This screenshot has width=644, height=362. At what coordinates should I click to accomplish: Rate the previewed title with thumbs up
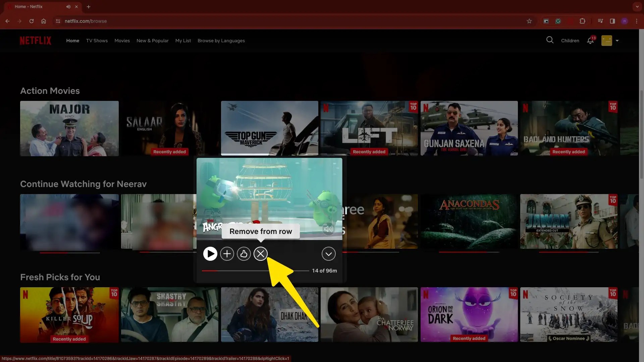coord(244,254)
